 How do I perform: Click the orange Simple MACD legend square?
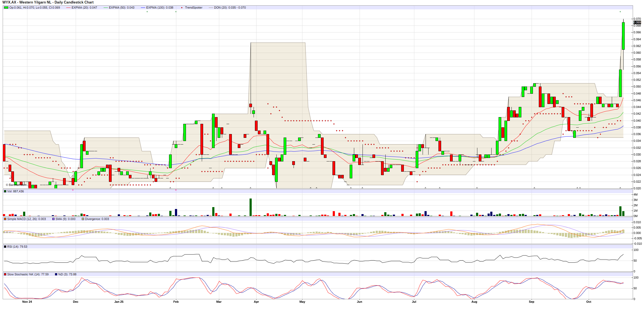pos(5,219)
